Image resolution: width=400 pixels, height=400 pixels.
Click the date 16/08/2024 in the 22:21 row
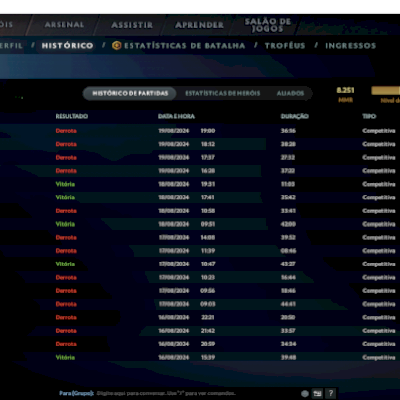pos(174,317)
